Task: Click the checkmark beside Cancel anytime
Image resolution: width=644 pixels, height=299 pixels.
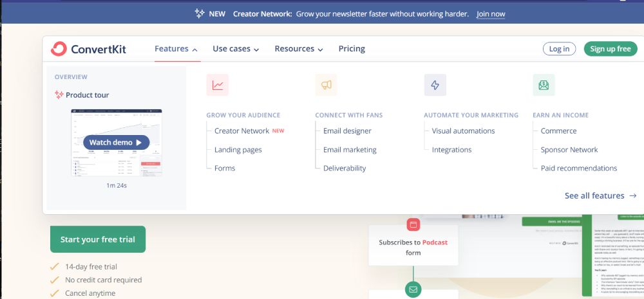Action: (55, 293)
